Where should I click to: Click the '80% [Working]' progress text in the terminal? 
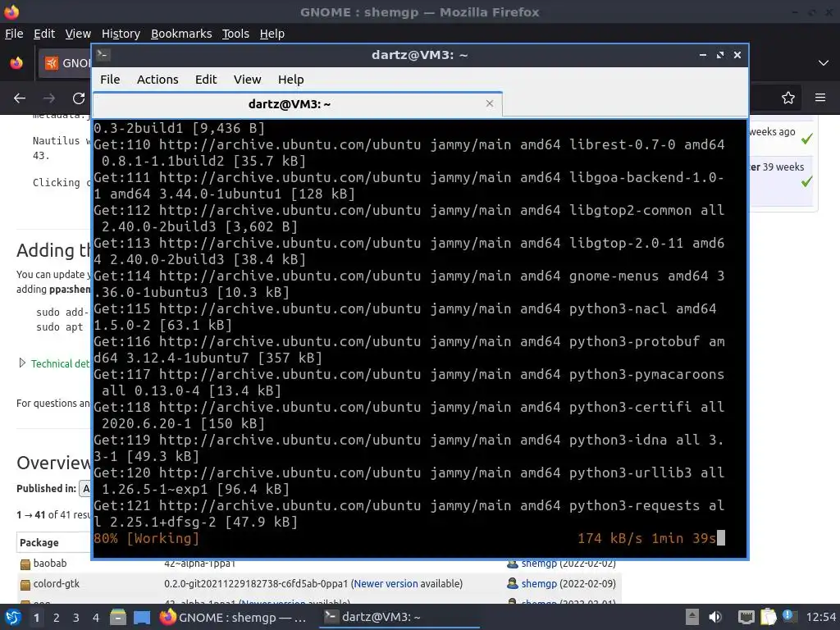146,538
